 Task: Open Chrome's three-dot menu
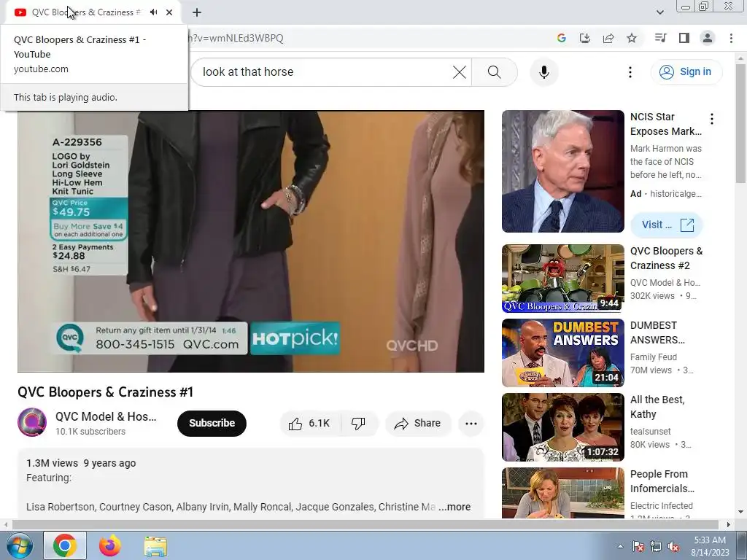[x=731, y=38]
